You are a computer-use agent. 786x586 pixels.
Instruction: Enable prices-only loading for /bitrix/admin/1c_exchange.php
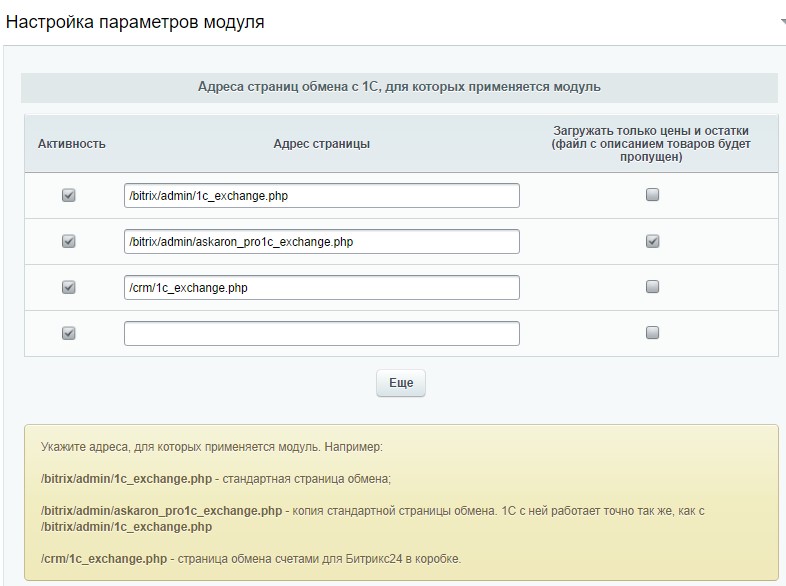652,196
